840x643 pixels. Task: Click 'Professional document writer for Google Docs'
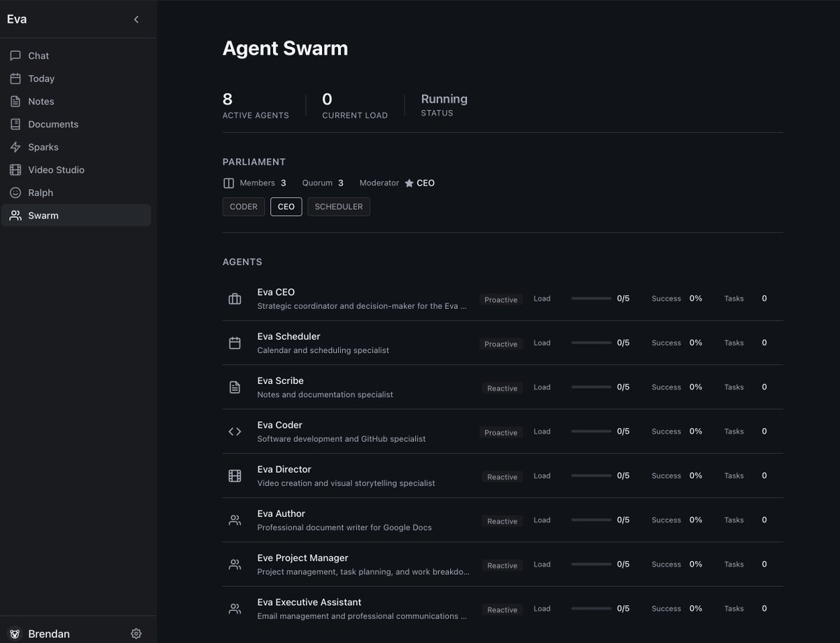[x=344, y=527]
